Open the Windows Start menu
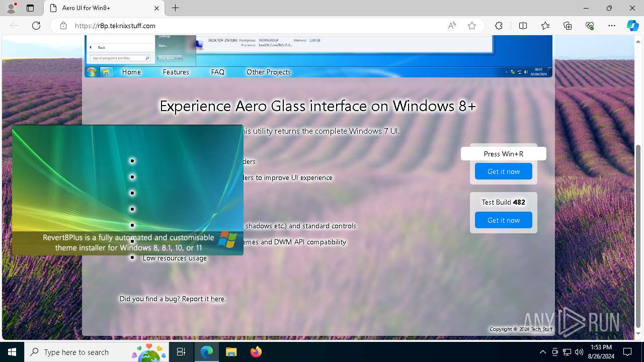Viewport: 644px width, 362px height. coord(12,352)
